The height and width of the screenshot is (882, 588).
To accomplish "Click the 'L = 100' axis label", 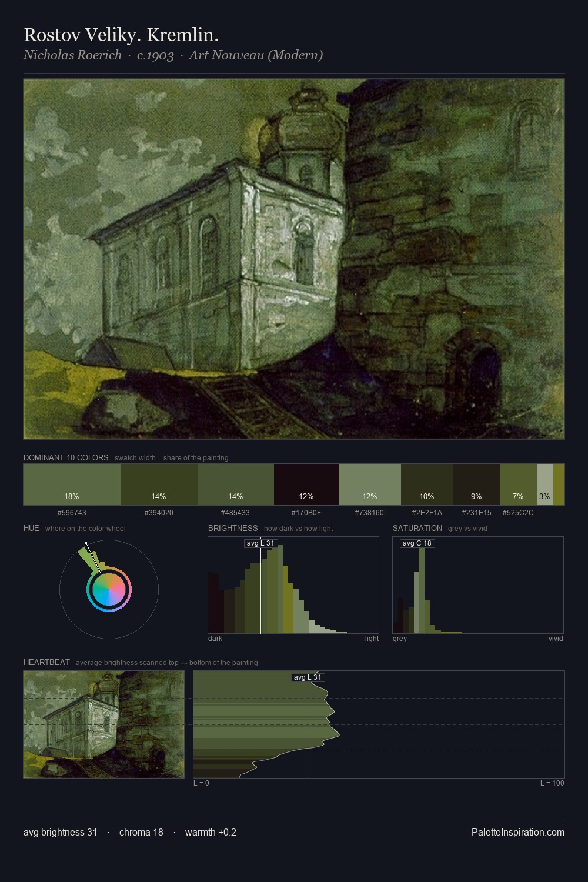I will (552, 783).
